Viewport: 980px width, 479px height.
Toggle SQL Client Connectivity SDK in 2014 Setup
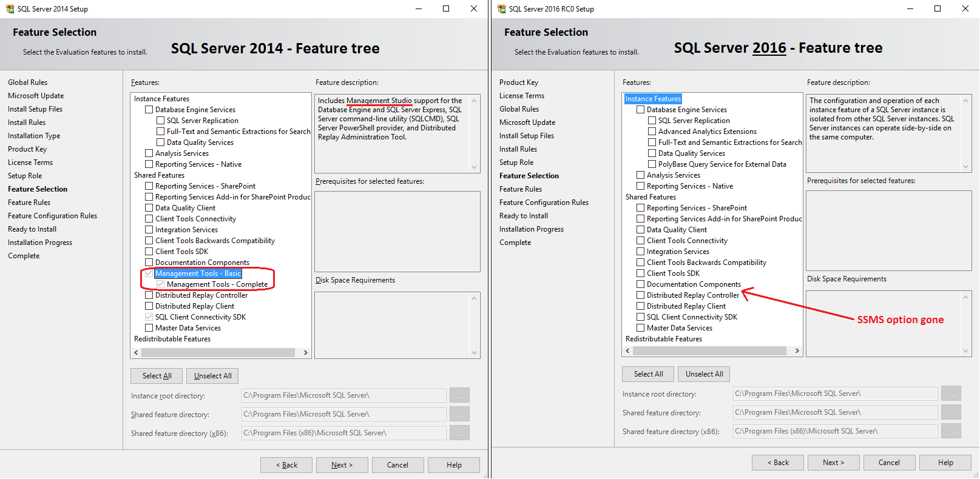(149, 317)
